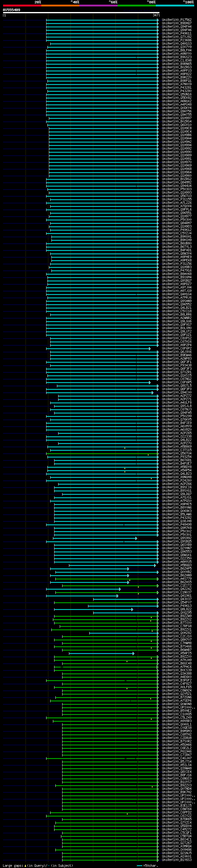Open hit UniRef100_B9RN65
Screen dimensions: 197x868
tap(176, 64)
